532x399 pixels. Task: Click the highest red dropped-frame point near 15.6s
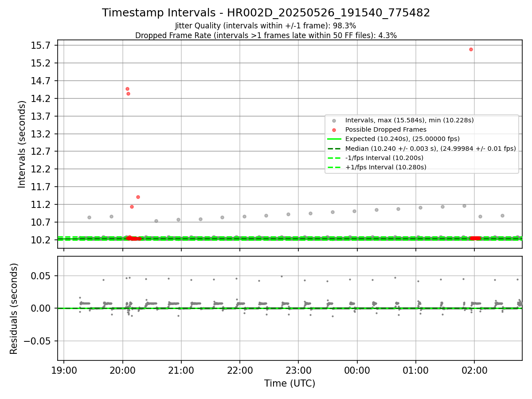point(471,49)
